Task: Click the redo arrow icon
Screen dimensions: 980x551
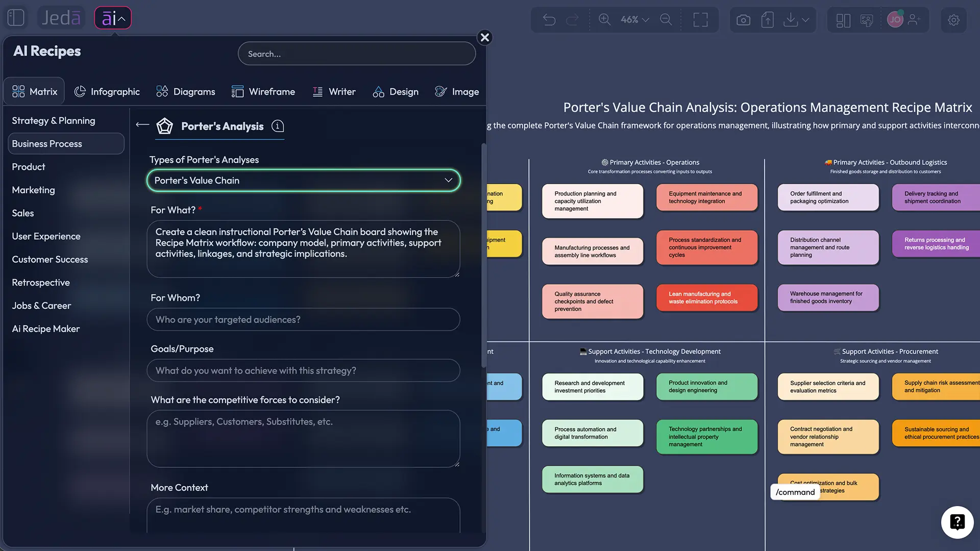Action: pyautogui.click(x=573, y=20)
